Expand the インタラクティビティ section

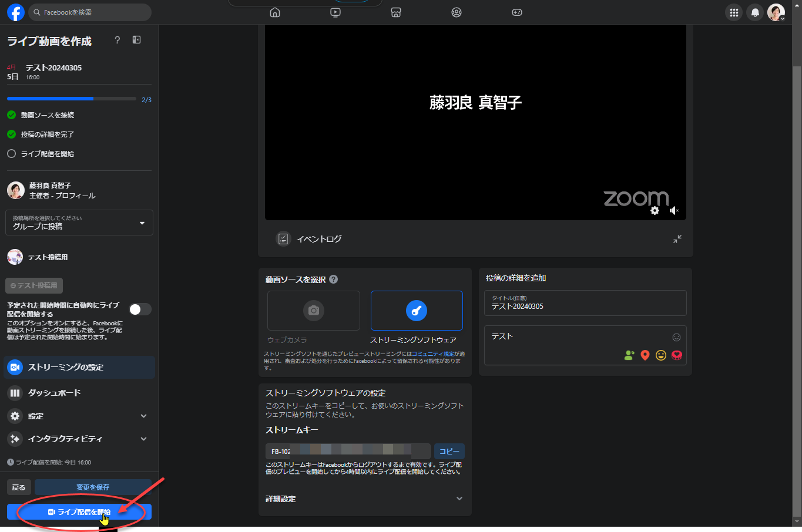(79, 439)
